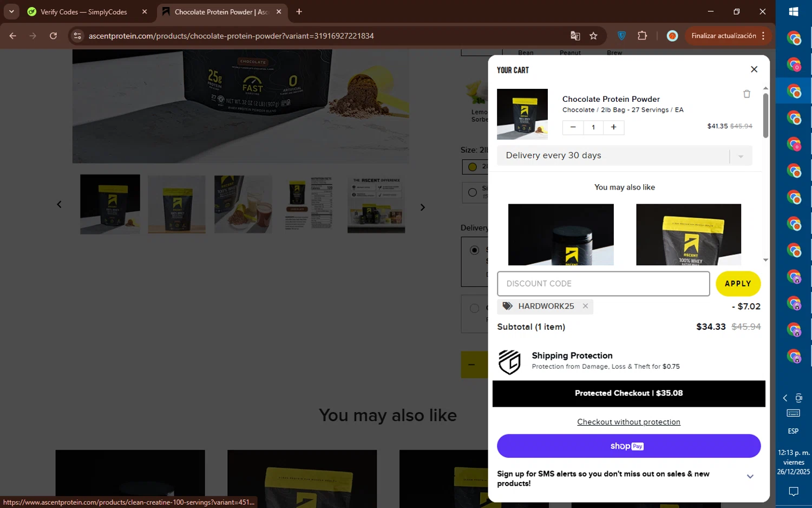Select first gallery thumbnail of protein bag
Image resolution: width=812 pixels, height=508 pixels.
click(x=110, y=204)
